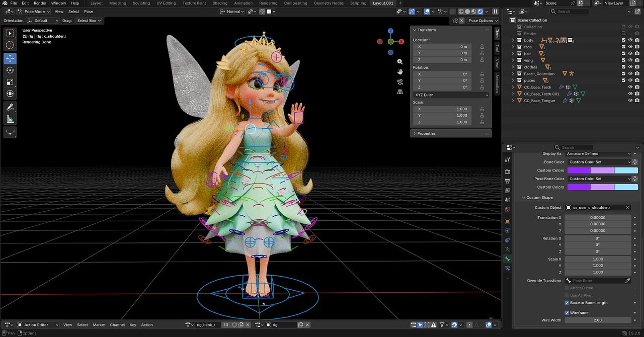
Task: Open Pose Bone Color set dropdown
Action: pos(599,179)
